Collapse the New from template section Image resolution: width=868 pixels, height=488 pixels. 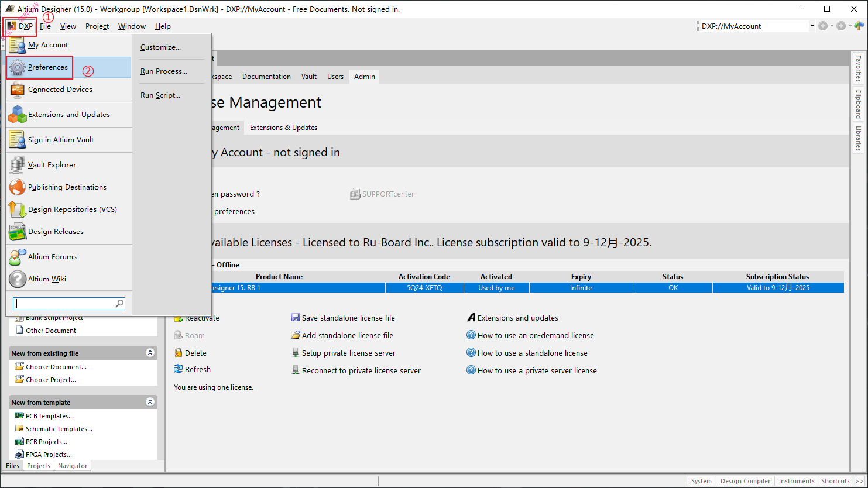(150, 402)
